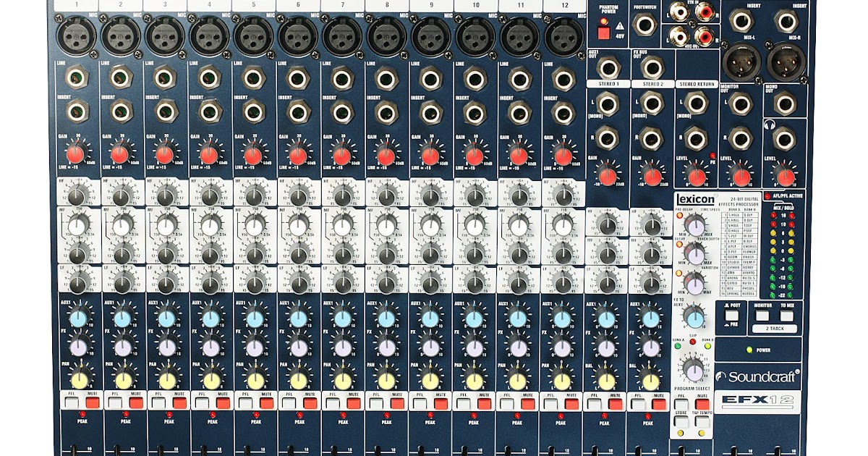Viewport: 868px width, 456px height.
Task: Select the MIX-R XLR output connector
Action: click(x=786, y=61)
